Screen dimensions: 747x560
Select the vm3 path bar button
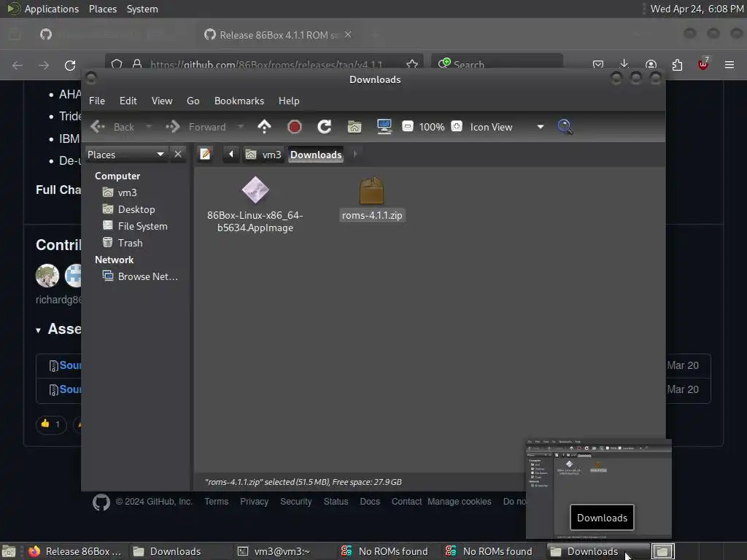point(263,155)
